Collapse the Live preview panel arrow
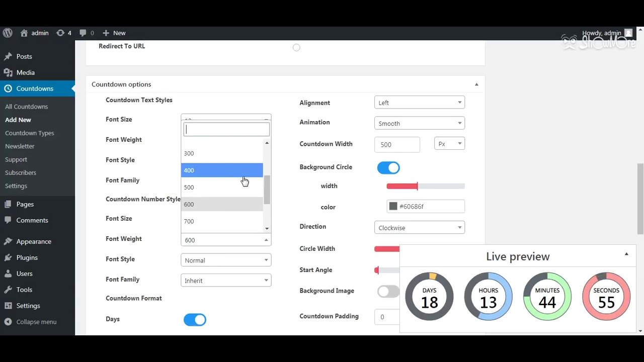The height and width of the screenshot is (362, 644). [x=626, y=254]
